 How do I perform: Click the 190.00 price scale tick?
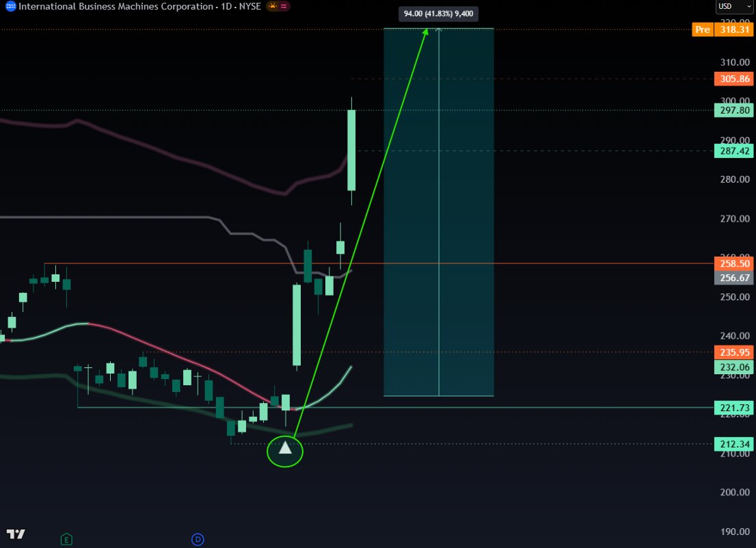click(x=735, y=532)
